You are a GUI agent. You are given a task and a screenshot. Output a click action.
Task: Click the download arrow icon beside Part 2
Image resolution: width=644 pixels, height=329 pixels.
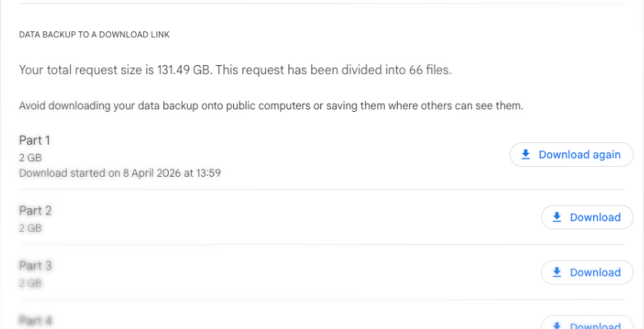[x=557, y=217]
